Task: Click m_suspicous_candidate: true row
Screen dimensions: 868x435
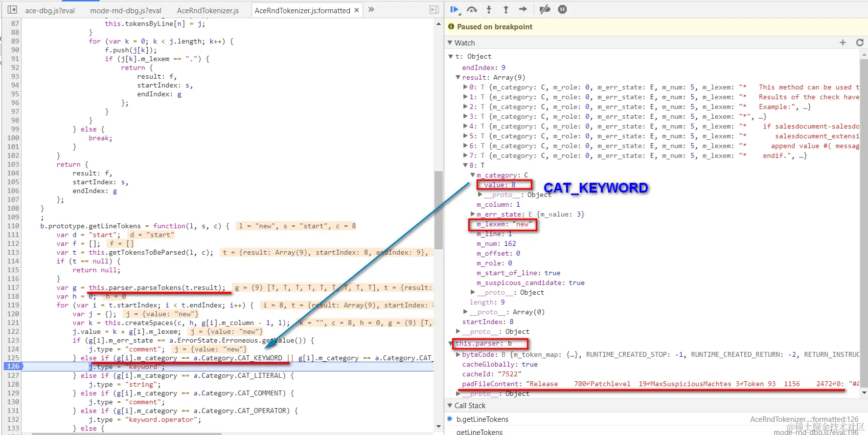Action: [530, 283]
